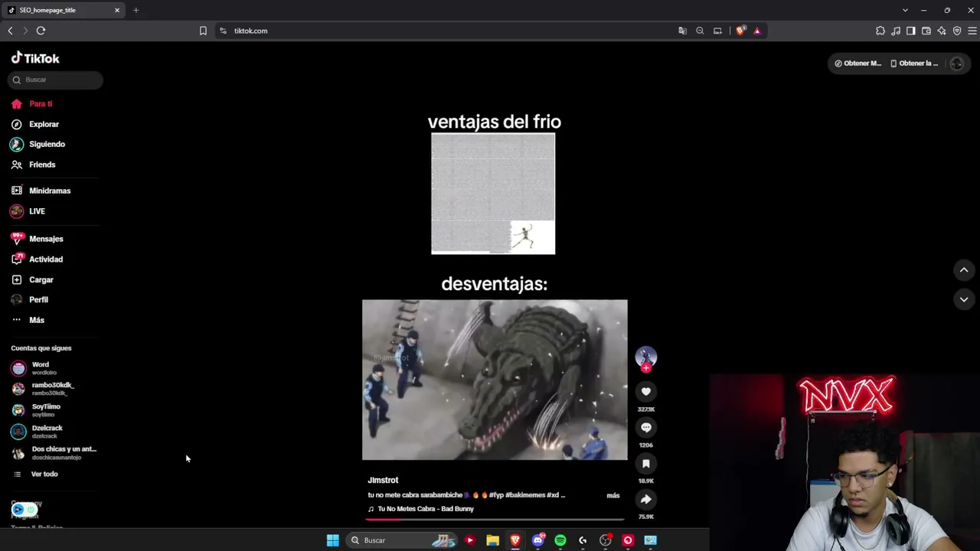Open the profile avatar at top right
This screenshot has height=551, width=980.
(x=956, y=64)
